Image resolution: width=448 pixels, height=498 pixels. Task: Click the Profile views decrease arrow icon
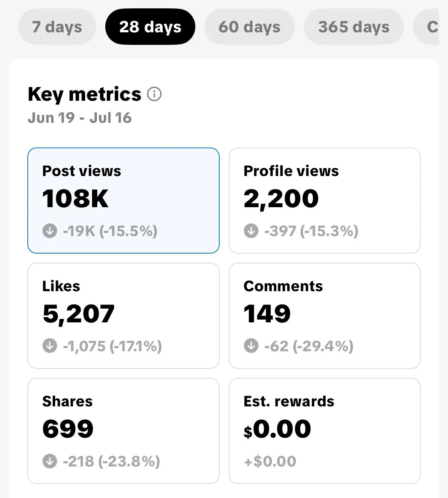251,231
